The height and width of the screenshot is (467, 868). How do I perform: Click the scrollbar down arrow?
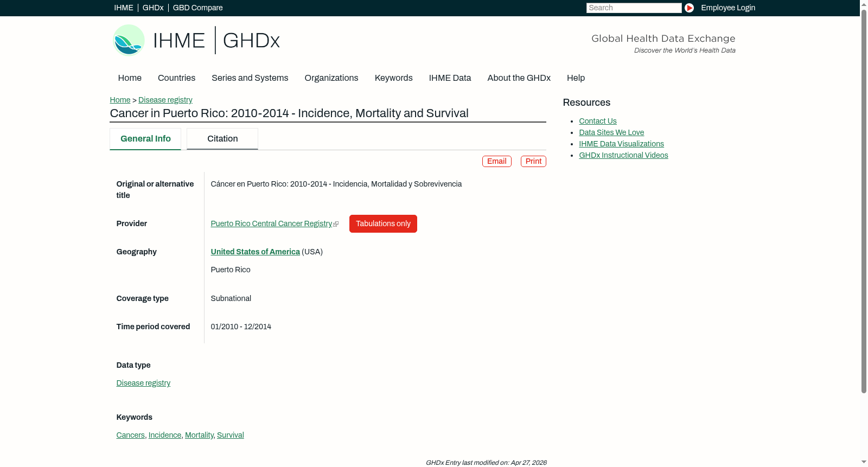864,462
